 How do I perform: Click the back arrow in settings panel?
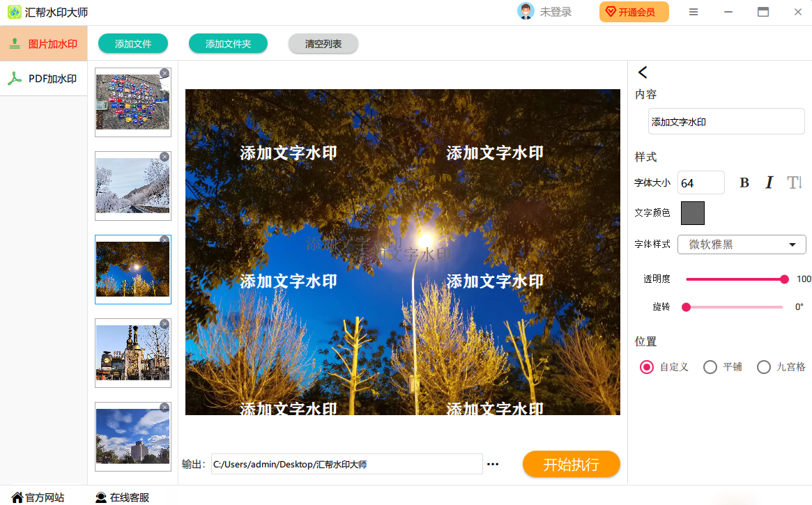point(643,72)
